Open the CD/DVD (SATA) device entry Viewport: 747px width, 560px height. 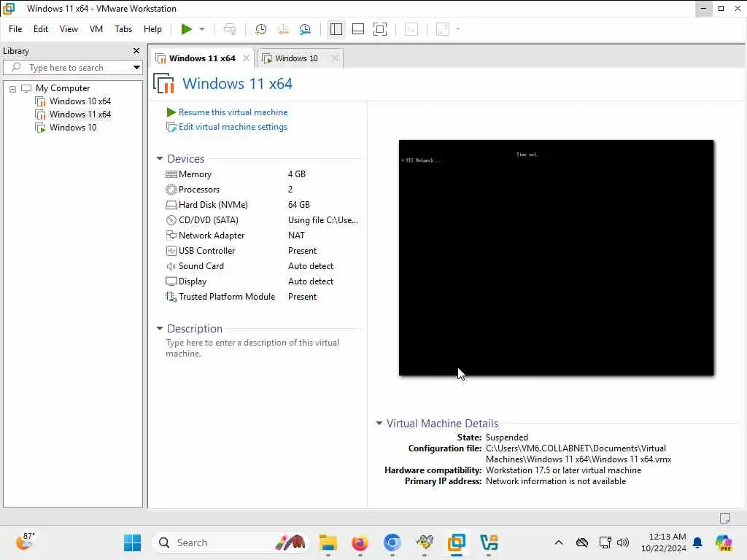point(208,220)
